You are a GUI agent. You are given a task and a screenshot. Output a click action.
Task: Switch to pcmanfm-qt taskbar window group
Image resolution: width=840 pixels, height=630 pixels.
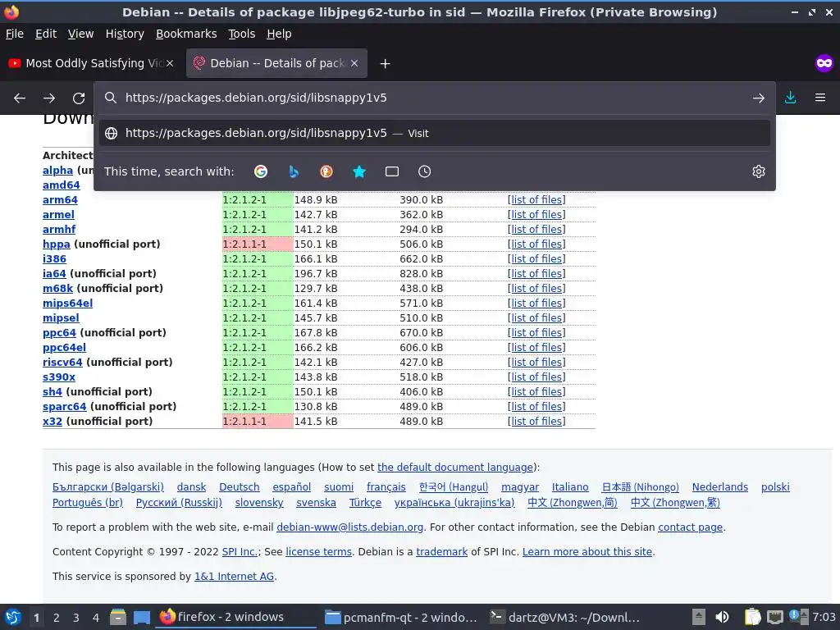[400, 617]
